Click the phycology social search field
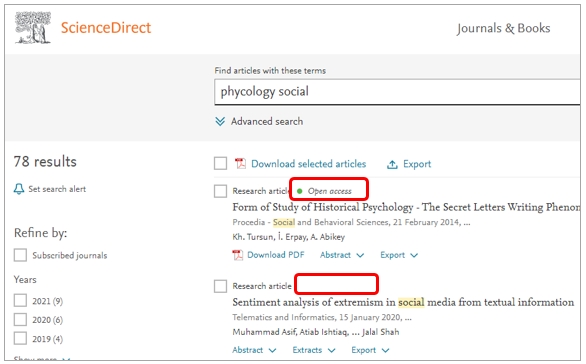The image size is (586, 364). [397, 92]
